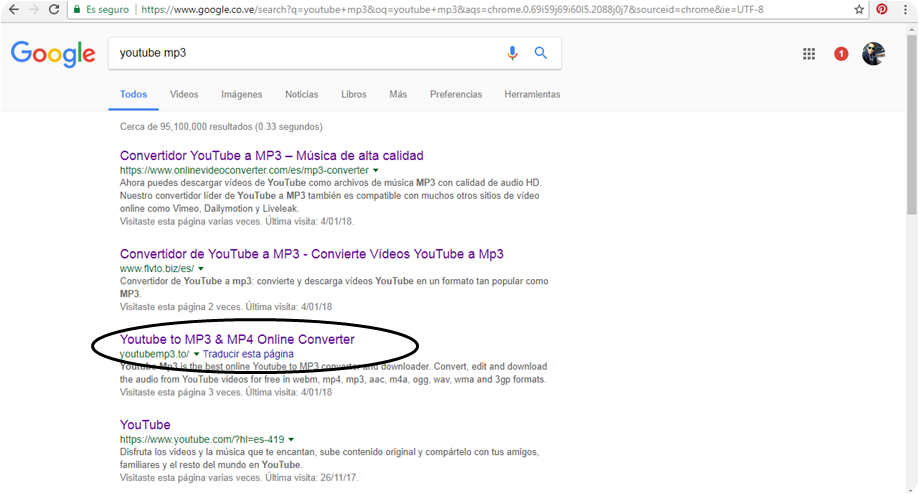Select the Todos tab

point(134,94)
